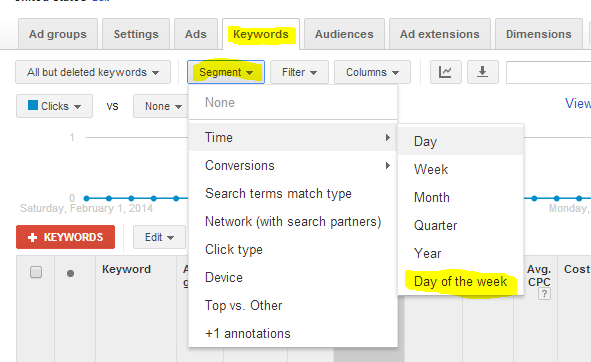This screenshot has height=362, width=591.
Task: Click the first chart data point
Action: (87, 198)
